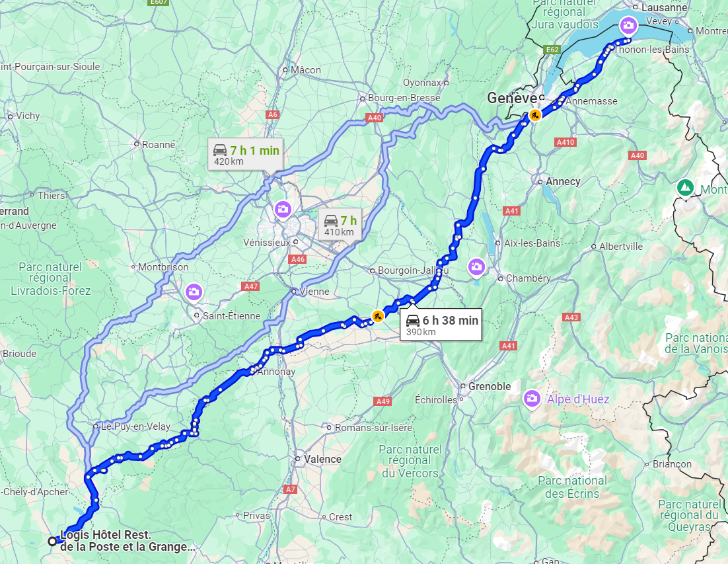Click the Alpe d'Huez place label
728x564 pixels.
point(578,399)
